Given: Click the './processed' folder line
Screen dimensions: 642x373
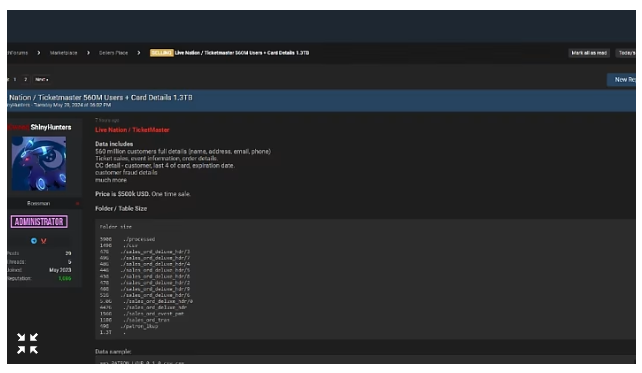Looking at the screenshot, I should click(127, 239).
